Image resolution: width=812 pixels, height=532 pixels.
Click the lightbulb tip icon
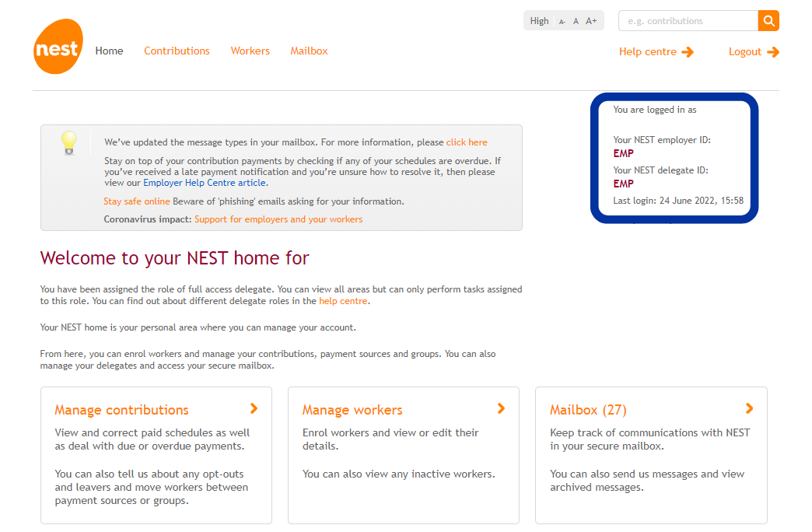69,143
